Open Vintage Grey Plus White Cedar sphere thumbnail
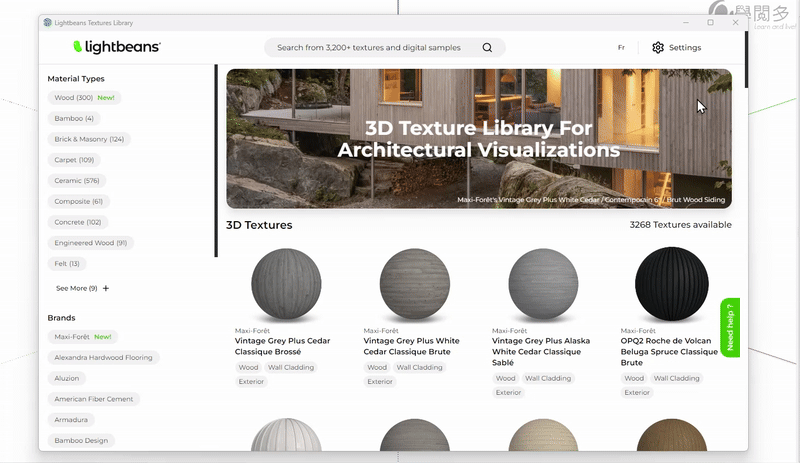The height and width of the screenshot is (463, 800). pyautogui.click(x=415, y=284)
